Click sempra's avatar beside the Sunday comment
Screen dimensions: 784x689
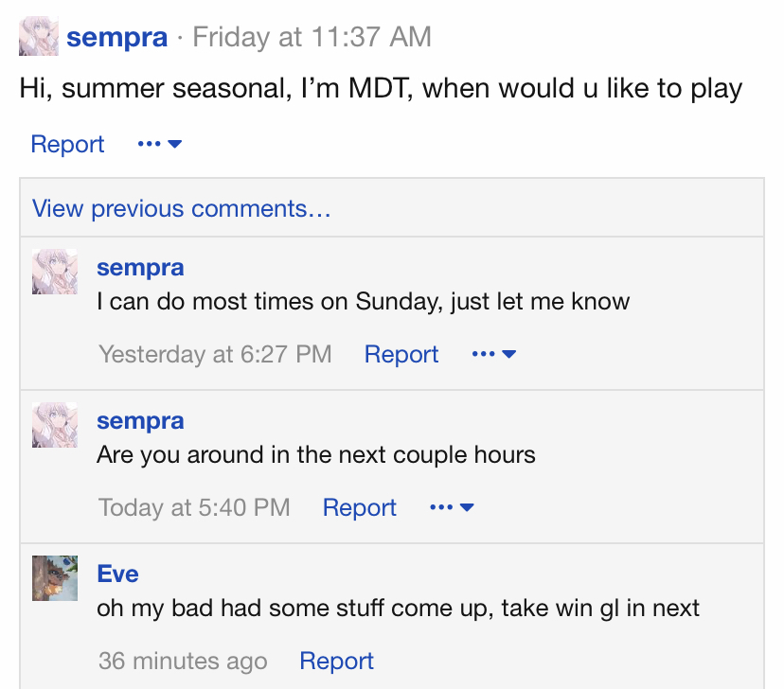pyautogui.click(x=55, y=272)
